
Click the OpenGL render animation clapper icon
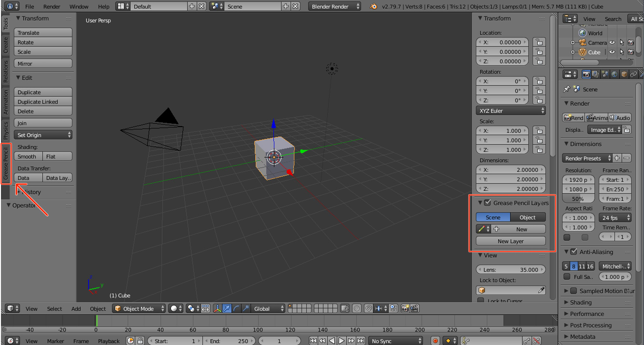(414, 308)
